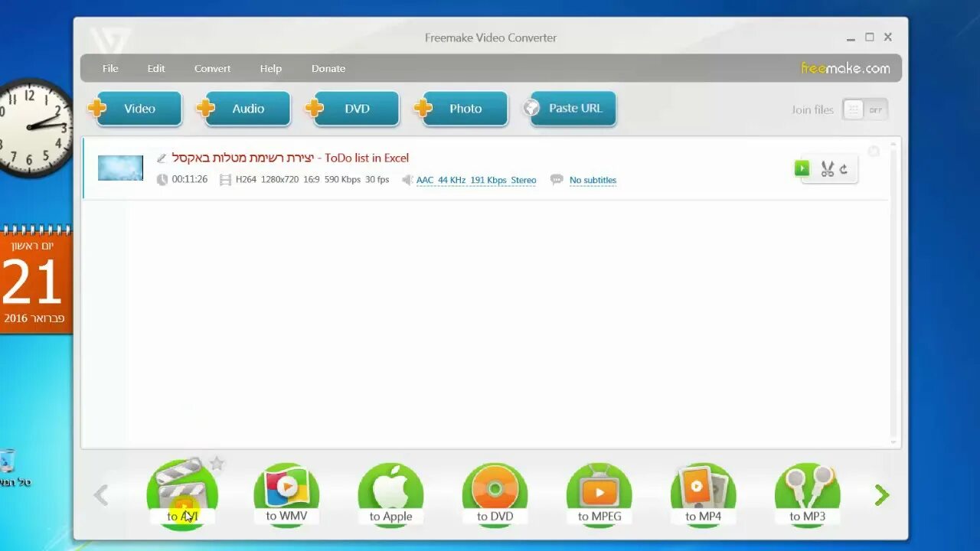Show previous formats with gray left arrow
This screenshot has height=551, width=980.
[101, 495]
